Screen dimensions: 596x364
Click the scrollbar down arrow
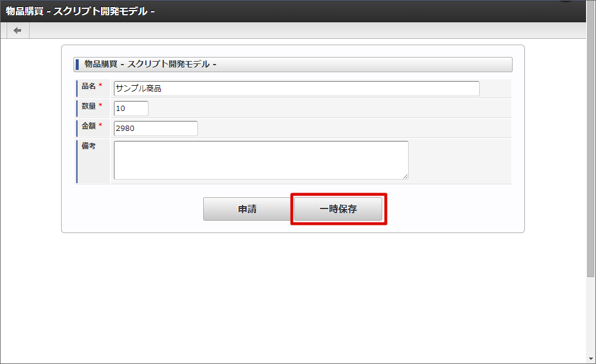click(x=591, y=359)
